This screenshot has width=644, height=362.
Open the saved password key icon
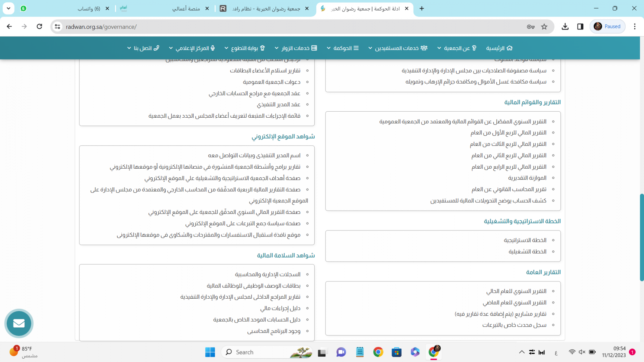coord(530,27)
